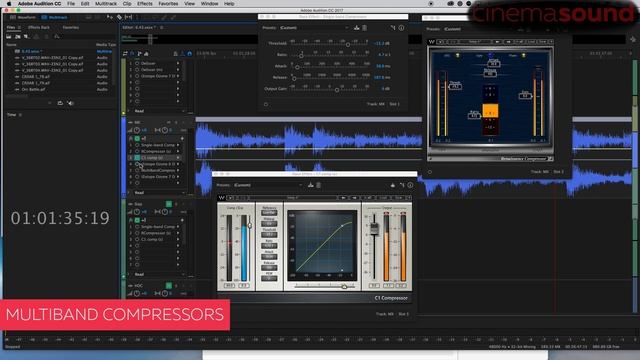
Task: Open the Clip menu
Action: pyautogui.click(x=127, y=4)
